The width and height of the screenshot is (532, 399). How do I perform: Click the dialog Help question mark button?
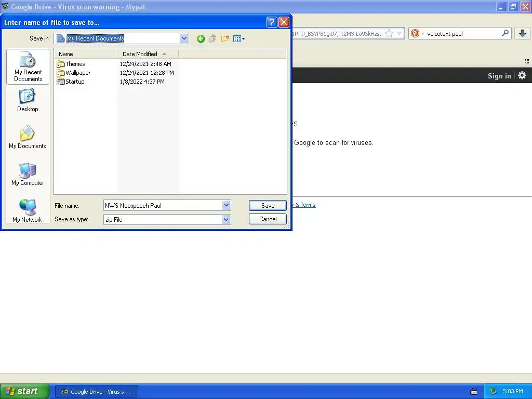(x=272, y=22)
